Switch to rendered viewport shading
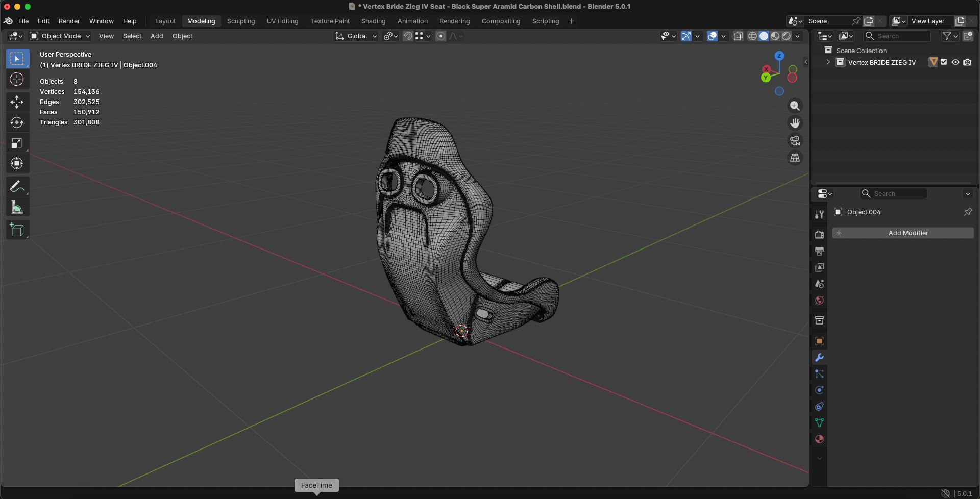980x499 pixels. [x=787, y=36]
